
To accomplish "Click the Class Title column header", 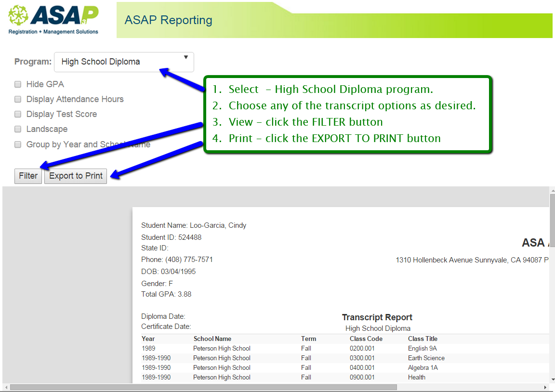I will (423, 339).
